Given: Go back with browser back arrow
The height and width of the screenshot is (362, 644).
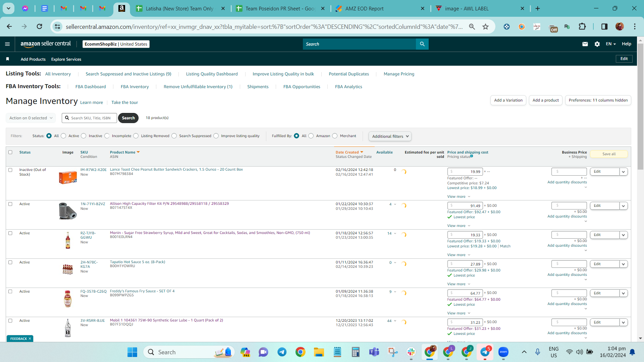Looking at the screenshot, I should coord(9,26).
